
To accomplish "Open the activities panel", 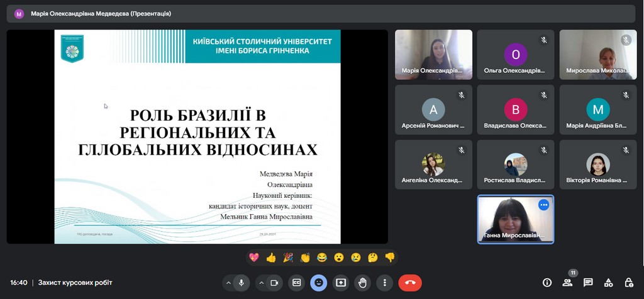I will [608, 283].
